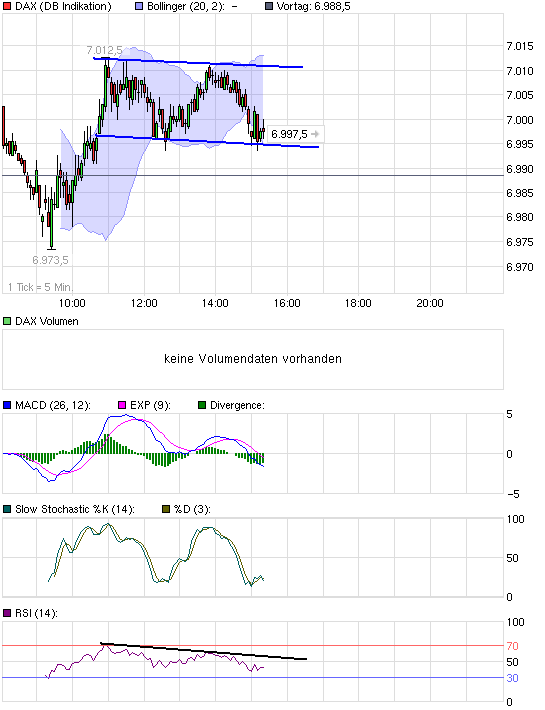
Task: Click the 7.000 price axis label
Action: [x=520, y=120]
